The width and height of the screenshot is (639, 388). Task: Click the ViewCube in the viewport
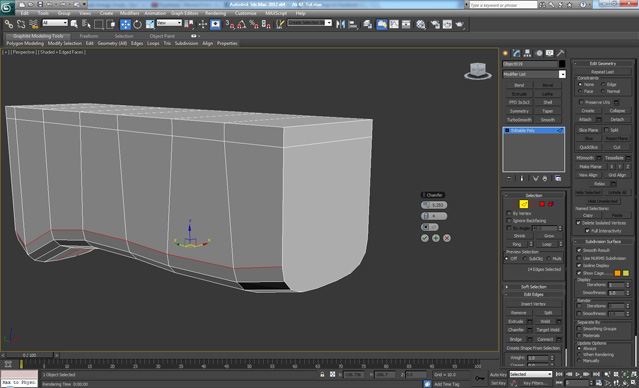478,71
